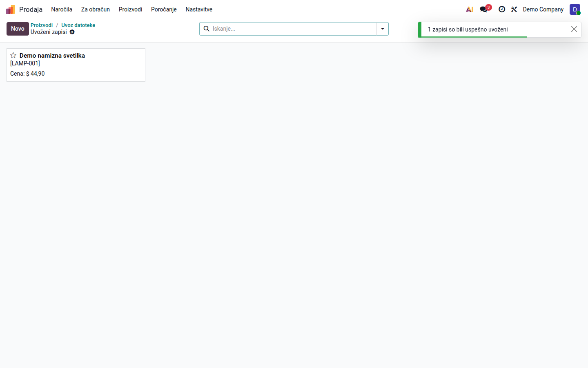Focus the Iskanje search field
The width and height of the screenshot is (588, 368).
click(293, 29)
